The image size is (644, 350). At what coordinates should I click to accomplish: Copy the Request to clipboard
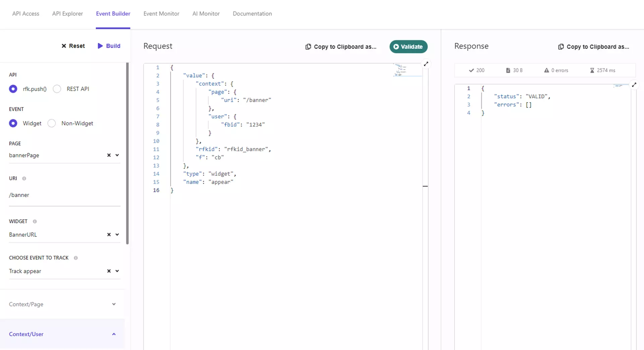pos(341,47)
